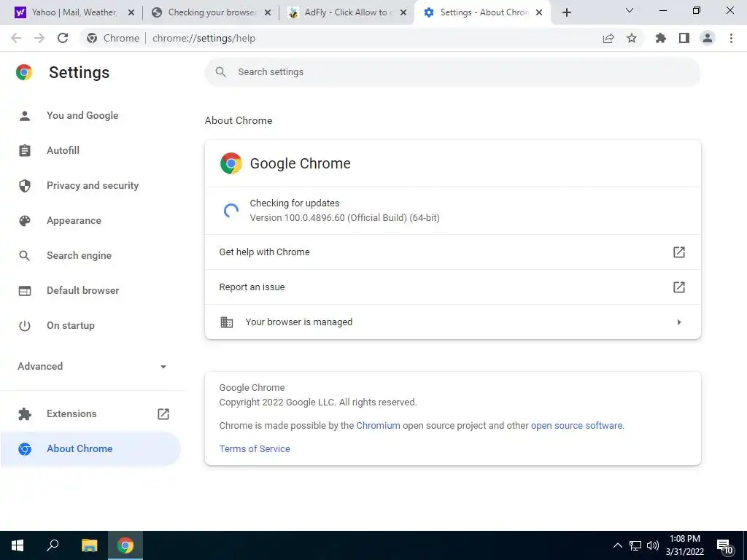The image size is (747, 560).
Task: Click the Google Chrome logo in About card
Action: [x=231, y=163]
